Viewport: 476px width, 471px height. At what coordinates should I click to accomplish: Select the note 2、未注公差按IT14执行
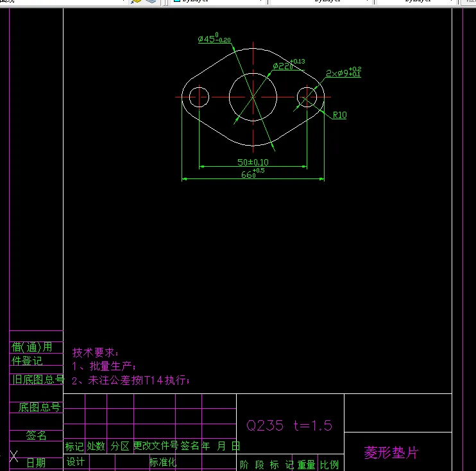tap(131, 380)
